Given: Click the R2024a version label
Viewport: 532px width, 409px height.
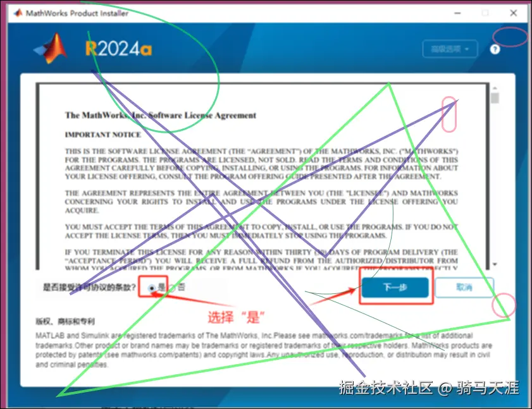Looking at the screenshot, I should 118,49.
